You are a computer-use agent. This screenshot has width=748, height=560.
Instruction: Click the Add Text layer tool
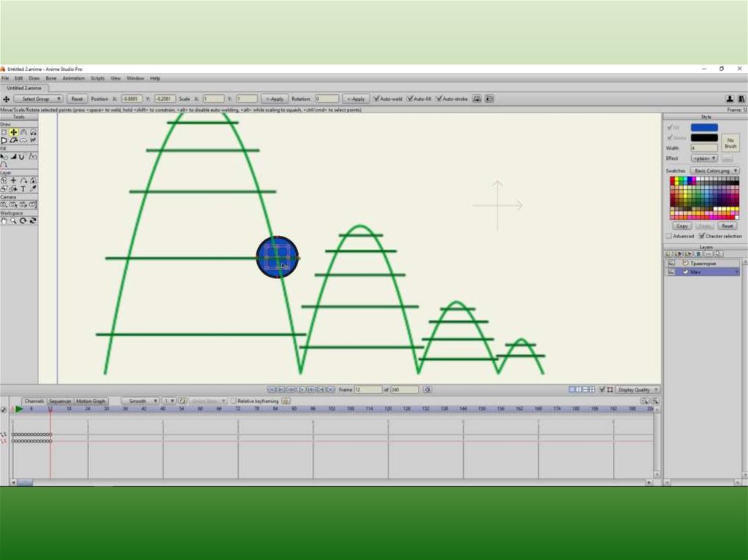coord(23,188)
